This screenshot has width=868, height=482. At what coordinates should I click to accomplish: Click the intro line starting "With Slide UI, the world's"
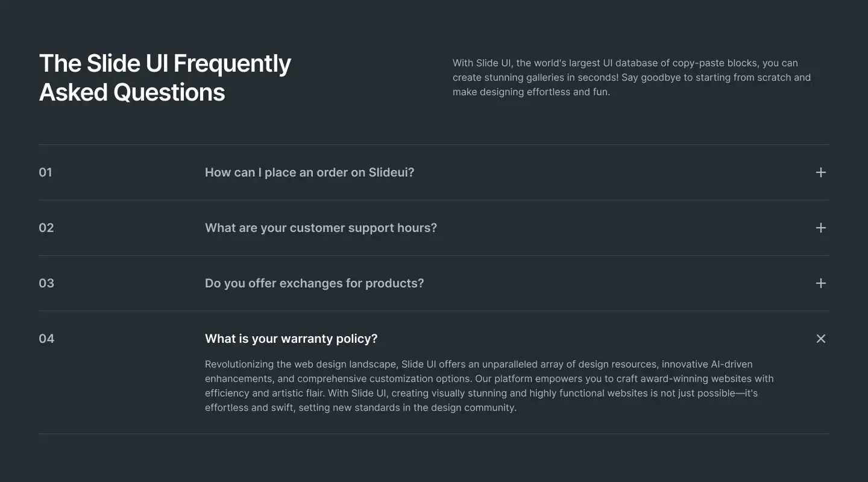coord(625,63)
